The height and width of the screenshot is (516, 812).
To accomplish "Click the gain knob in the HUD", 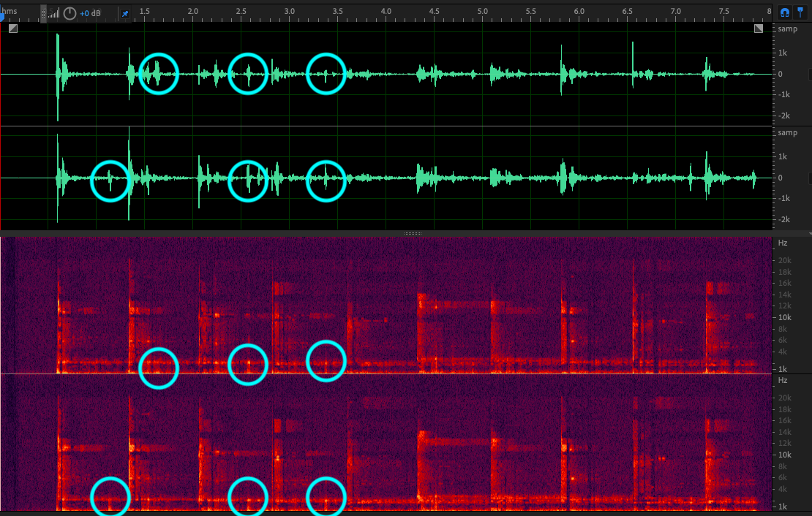I will 69,13.
